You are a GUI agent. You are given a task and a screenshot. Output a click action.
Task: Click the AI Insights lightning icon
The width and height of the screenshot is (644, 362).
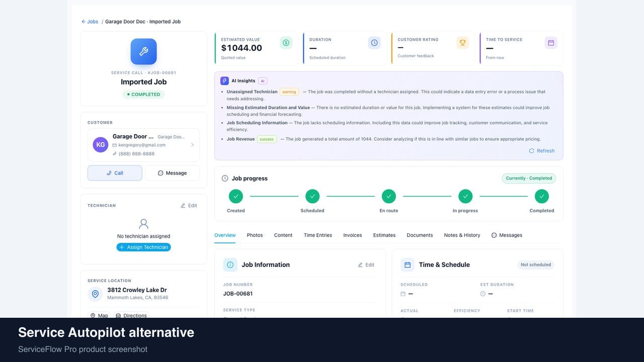click(224, 80)
